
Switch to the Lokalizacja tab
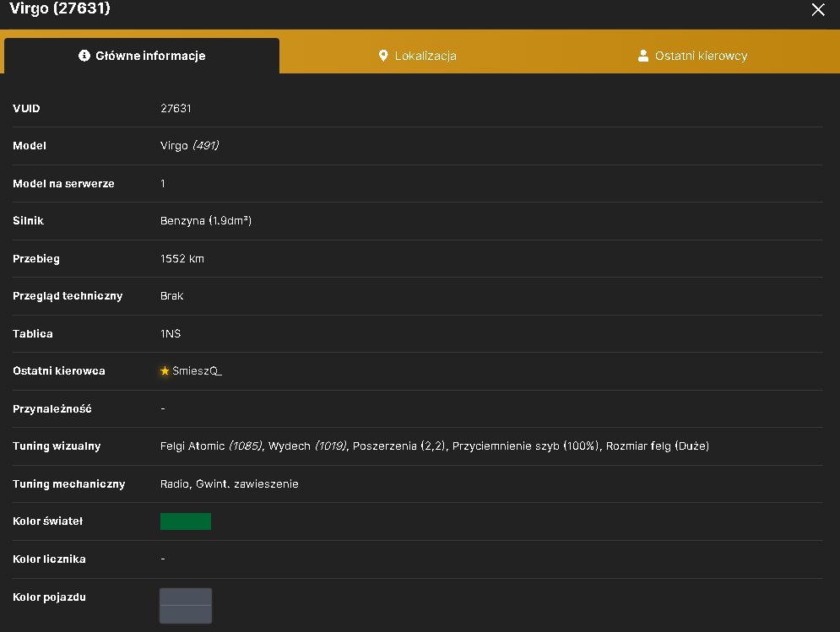pos(417,56)
